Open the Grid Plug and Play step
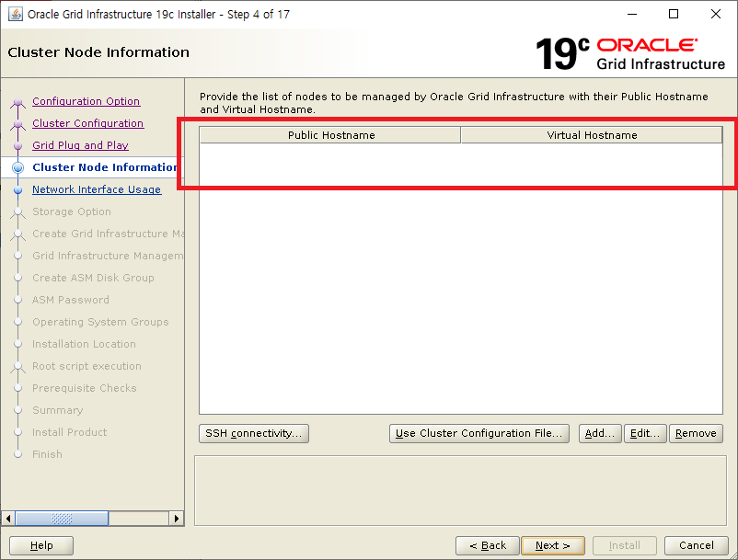Viewport: 738px width, 560px height. pyautogui.click(x=80, y=145)
